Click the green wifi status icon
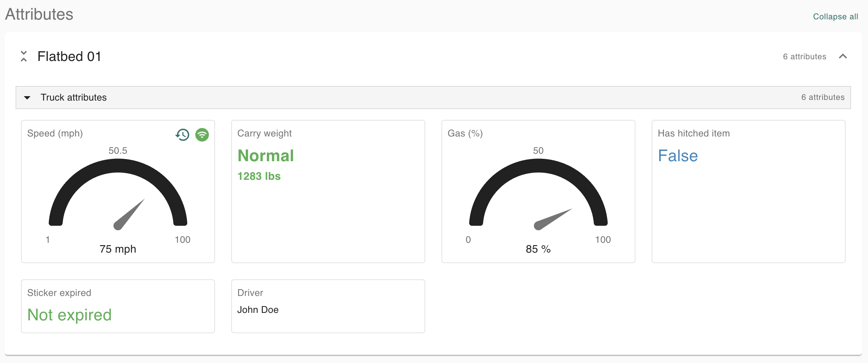This screenshot has height=363, width=868. (202, 135)
